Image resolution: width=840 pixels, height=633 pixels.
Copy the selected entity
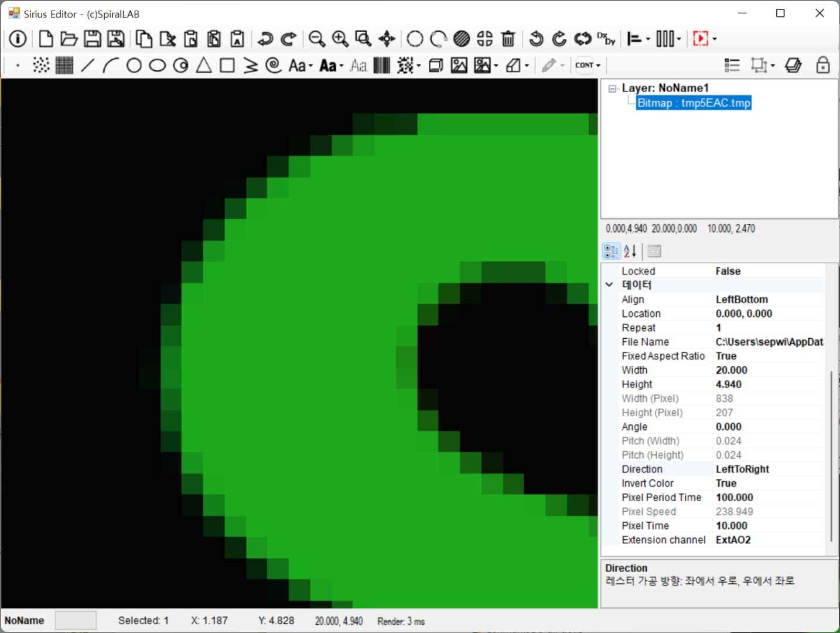tap(144, 39)
